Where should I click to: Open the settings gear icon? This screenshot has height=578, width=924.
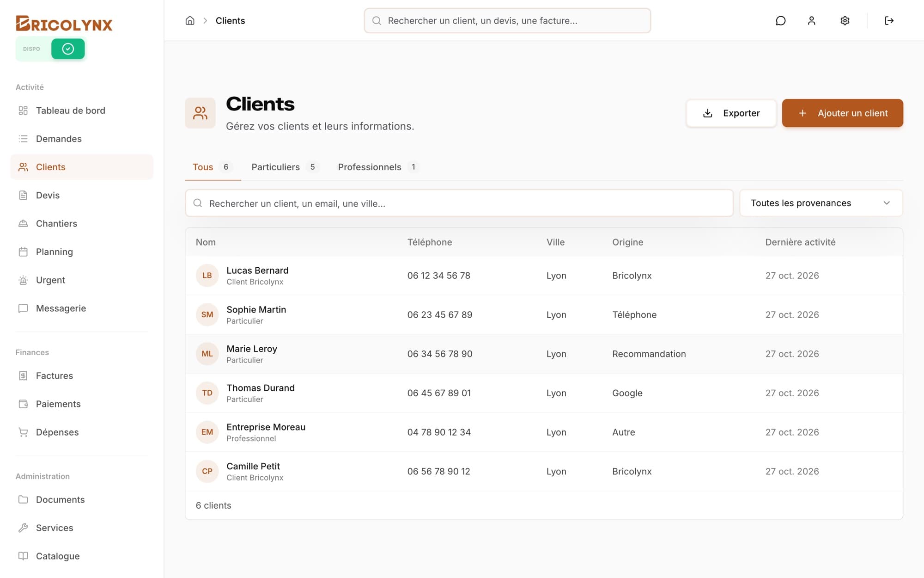click(x=845, y=20)
